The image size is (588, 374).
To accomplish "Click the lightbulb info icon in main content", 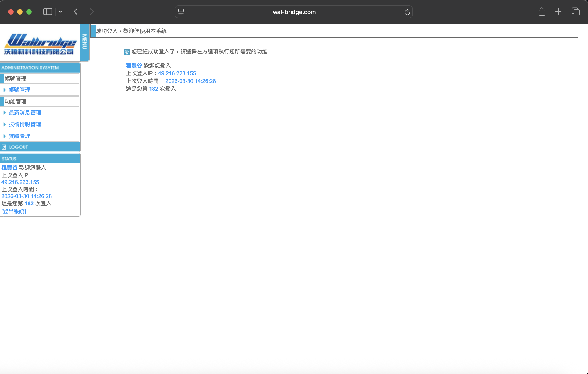I will pyautogui.click(x=127, y=52).
